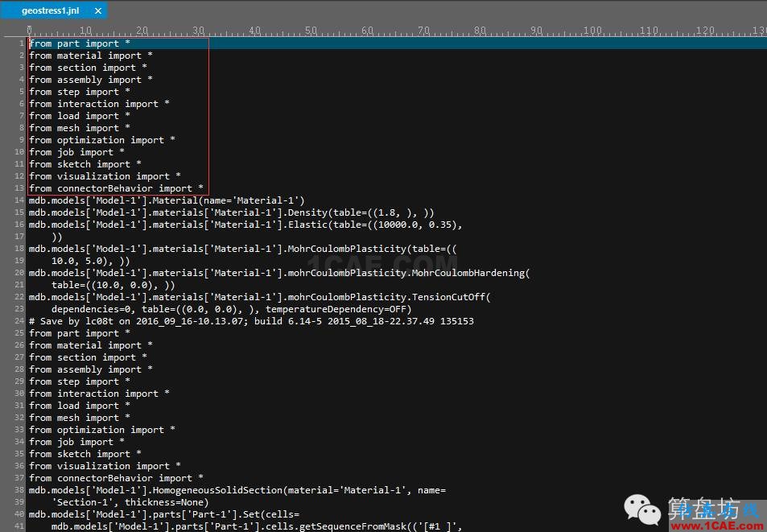Click 'from connectorBehavior import *' on line 37

(116, 478)
